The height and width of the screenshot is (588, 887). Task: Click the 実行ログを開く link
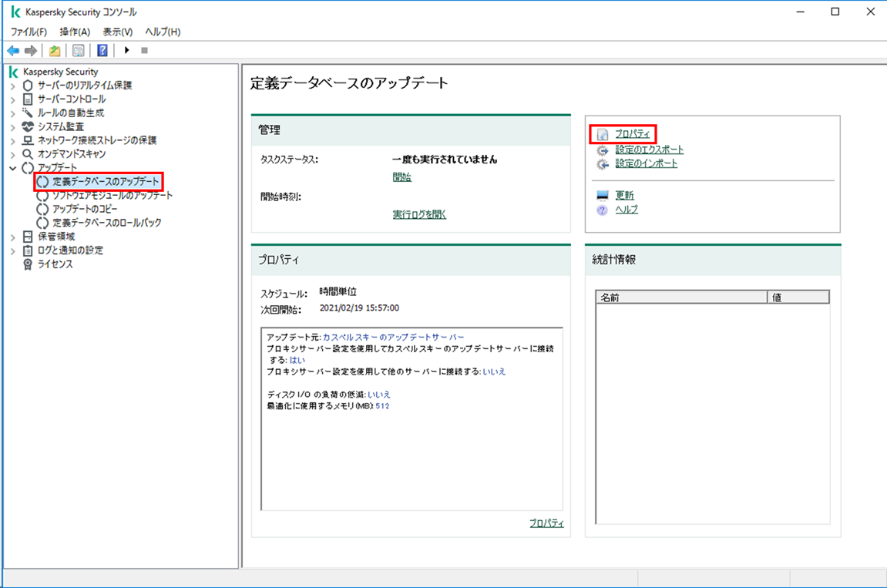[419, 214]
